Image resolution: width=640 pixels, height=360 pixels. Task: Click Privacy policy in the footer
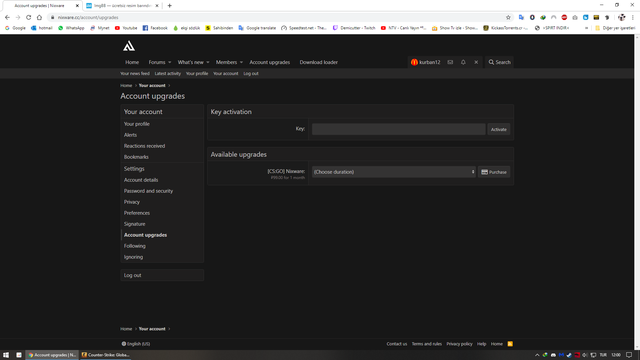tap(459, 344)
